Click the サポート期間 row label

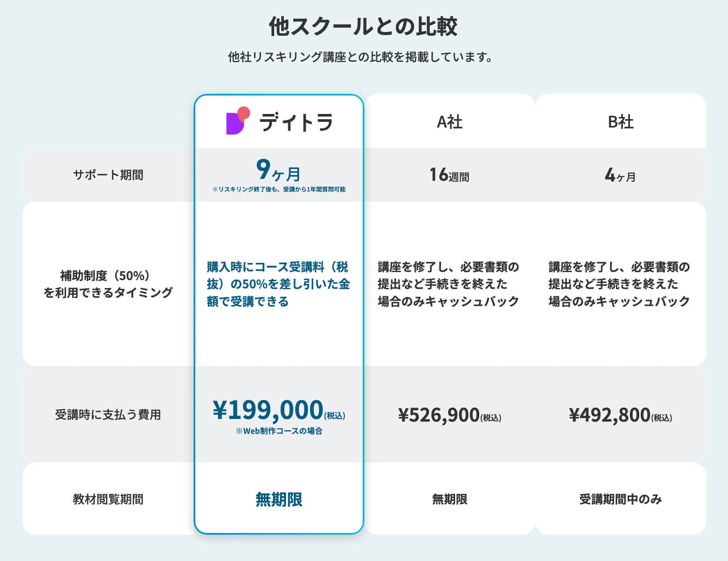click(x=108, y=175)
